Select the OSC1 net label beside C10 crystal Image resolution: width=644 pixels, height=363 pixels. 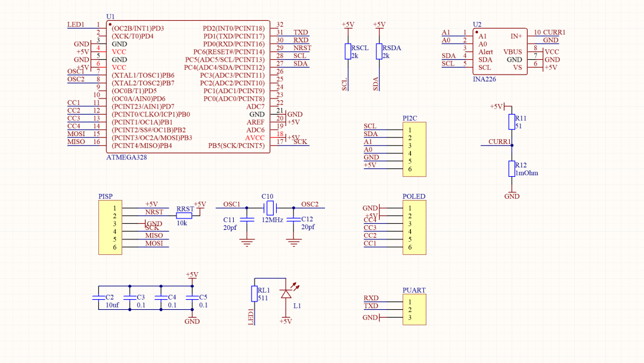pyautogui.click(x=231, y=204)
